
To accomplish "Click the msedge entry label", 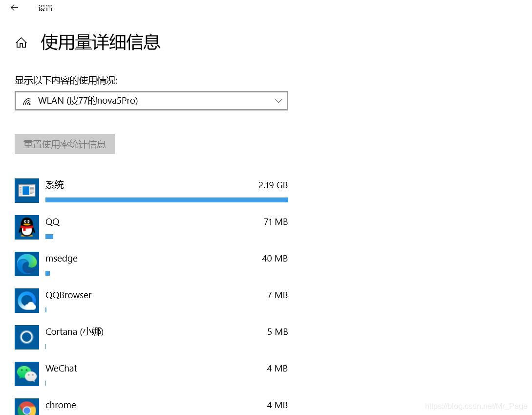I will [x=62, y=259].
